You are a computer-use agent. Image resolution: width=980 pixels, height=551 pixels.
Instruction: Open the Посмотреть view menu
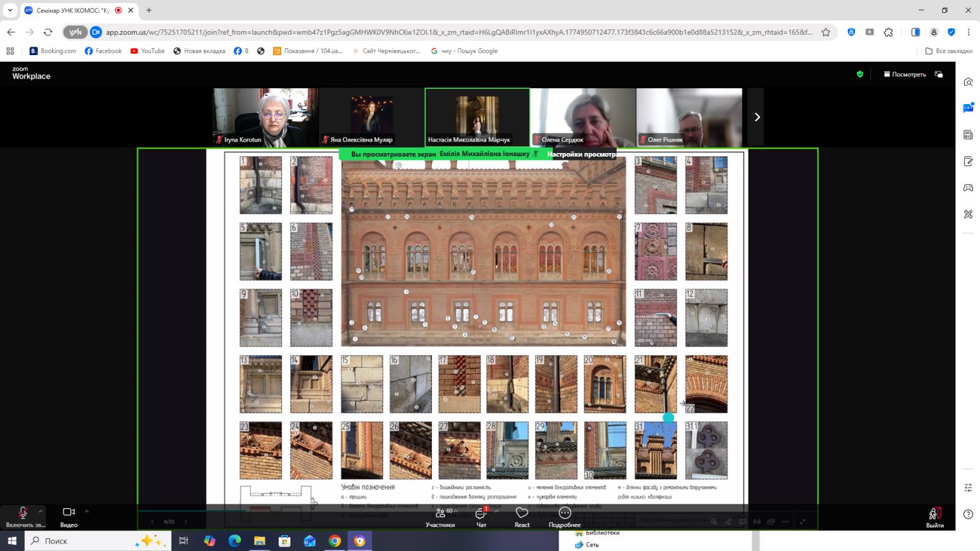pyautogui.click(x=905, y=74)
